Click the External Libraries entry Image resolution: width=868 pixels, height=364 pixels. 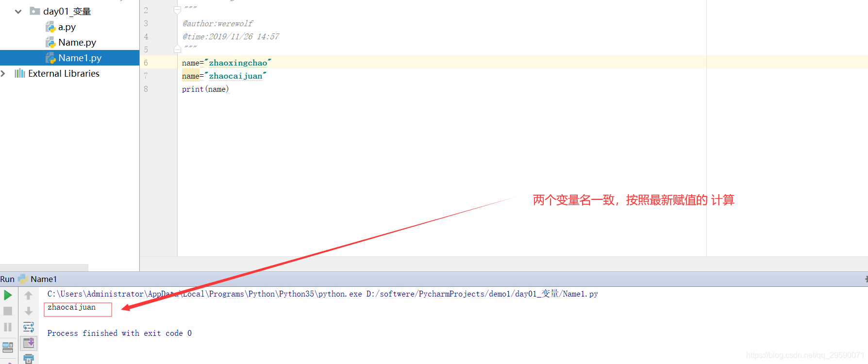[64, 73]
